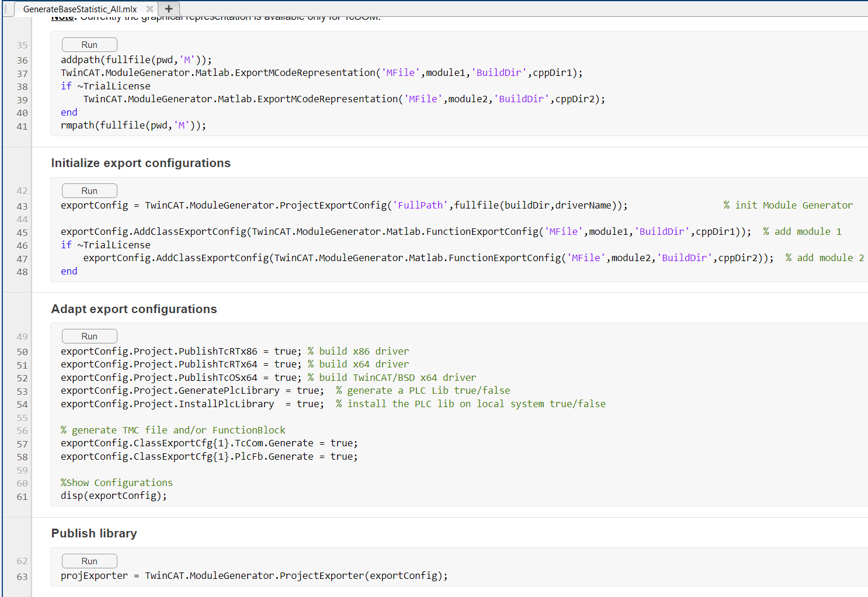Image resolution: width=868 pixels, height=597 pixels.
Task: Click line number 63 in the gutter
Action: click(22, 577)
